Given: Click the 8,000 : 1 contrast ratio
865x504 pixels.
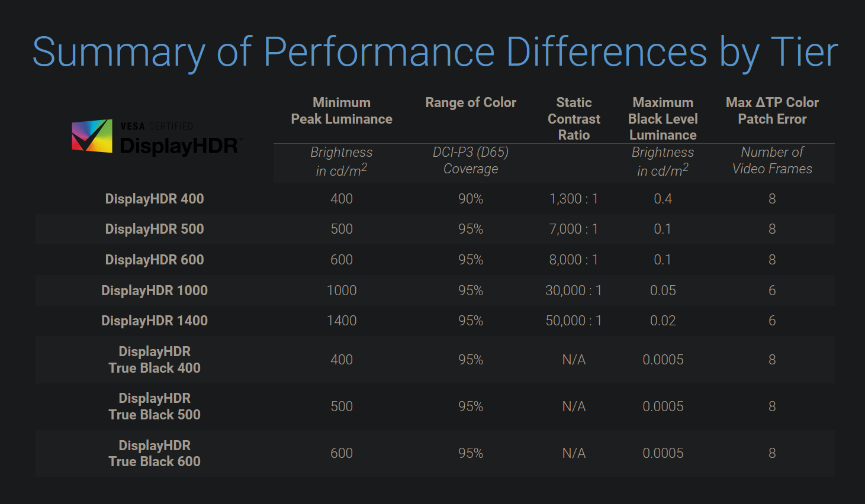Looking at the screenshot, I should coord(574,260).
